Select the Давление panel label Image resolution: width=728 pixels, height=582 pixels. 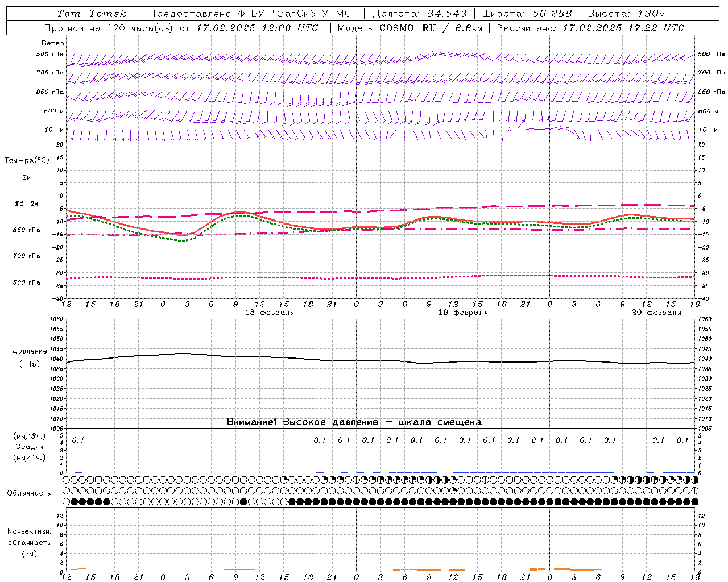point(30,351)
